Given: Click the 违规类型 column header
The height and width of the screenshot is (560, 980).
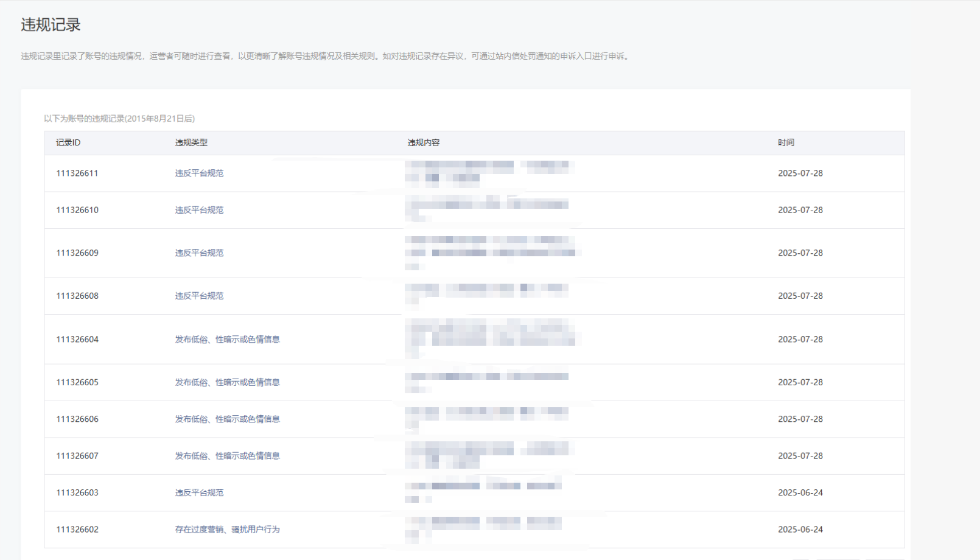Looking at the screenshot, I should (191, 142).
